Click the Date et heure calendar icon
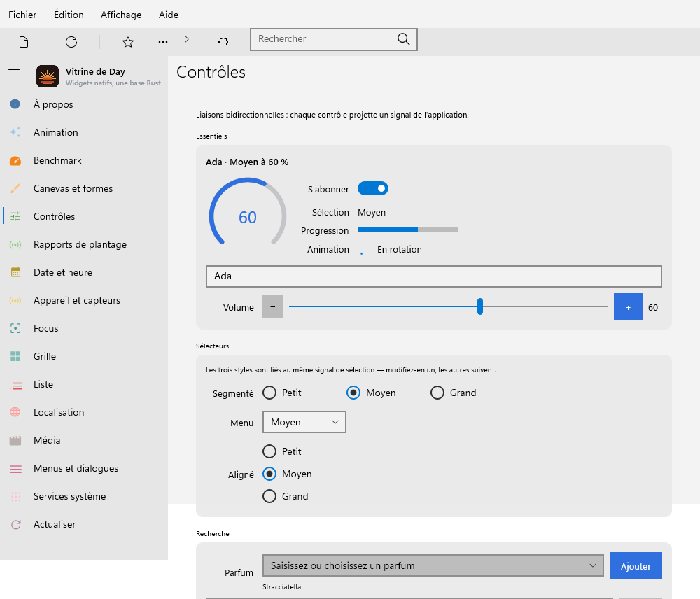This screenshot has width=700, height=599. (15, 272)
